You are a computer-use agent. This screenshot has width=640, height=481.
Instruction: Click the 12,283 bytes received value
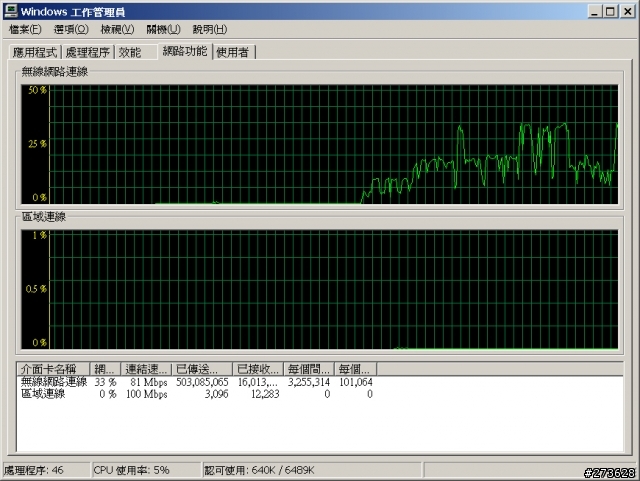[x=265, y=394]
